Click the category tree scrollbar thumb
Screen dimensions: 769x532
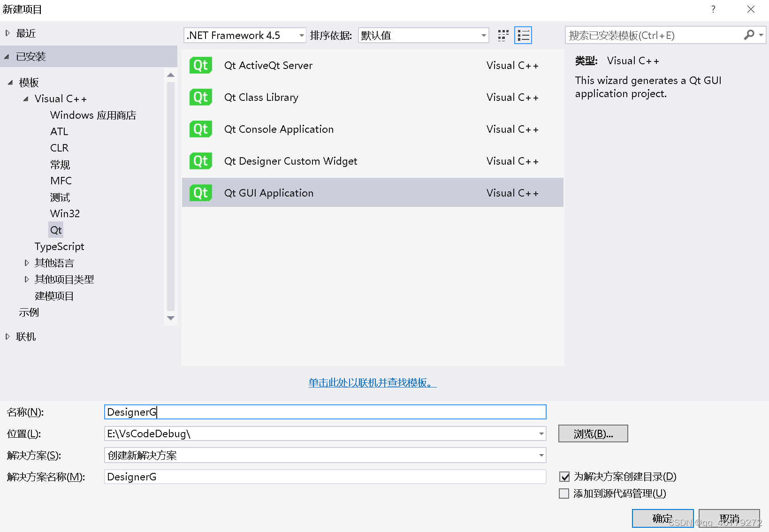(x=171, y=196)
